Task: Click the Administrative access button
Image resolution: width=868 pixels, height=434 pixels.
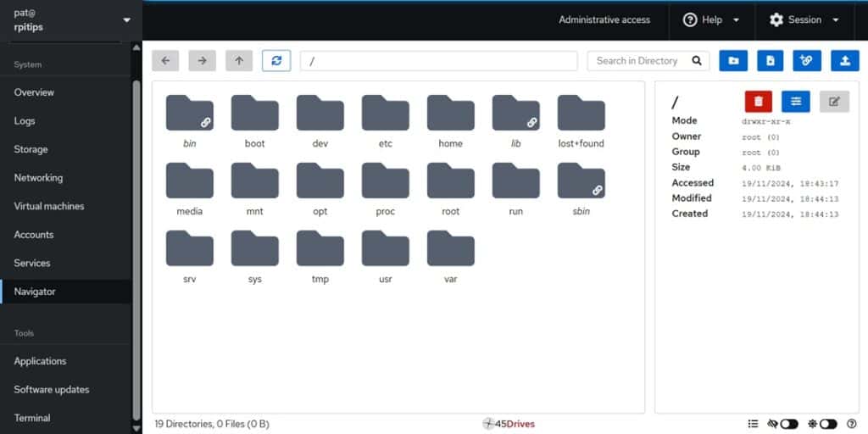Action: [x=604, y=19]
